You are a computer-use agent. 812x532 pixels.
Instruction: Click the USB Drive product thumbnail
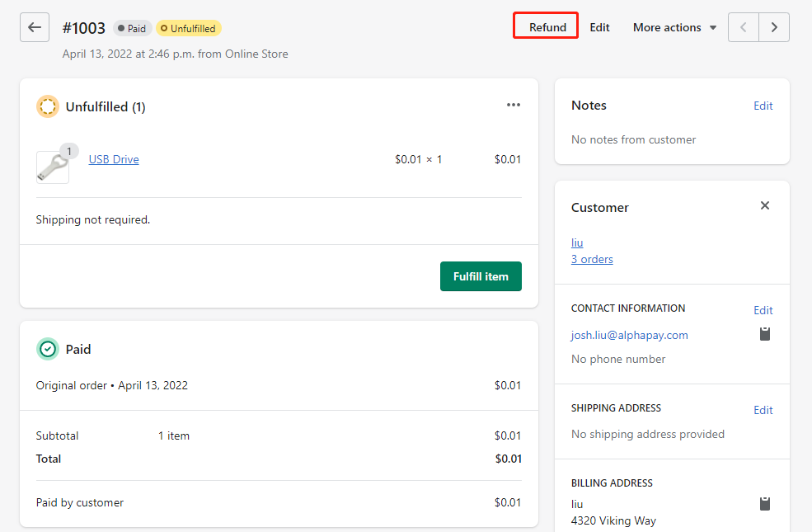point(53,167)
